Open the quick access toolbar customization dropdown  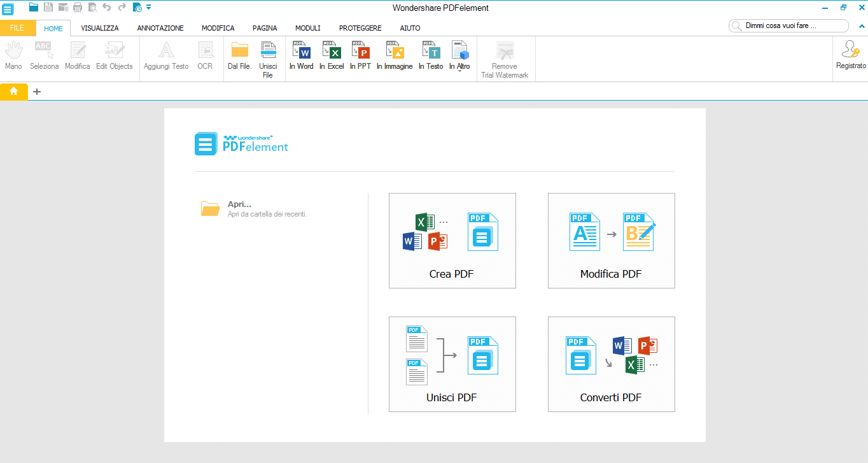click(148, 7)
